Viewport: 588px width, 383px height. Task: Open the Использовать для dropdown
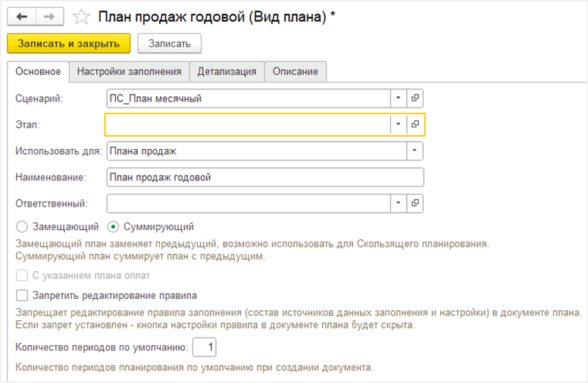[x=414, y=151]
